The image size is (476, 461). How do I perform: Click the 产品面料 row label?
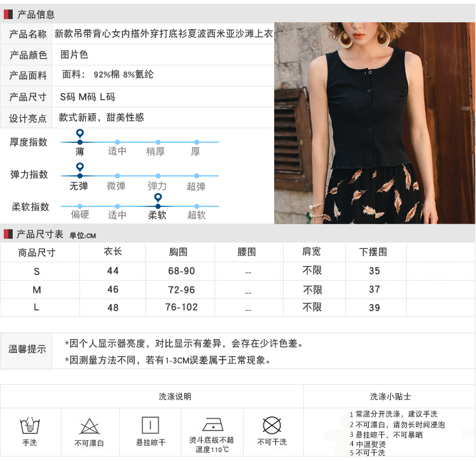(28, 76)
